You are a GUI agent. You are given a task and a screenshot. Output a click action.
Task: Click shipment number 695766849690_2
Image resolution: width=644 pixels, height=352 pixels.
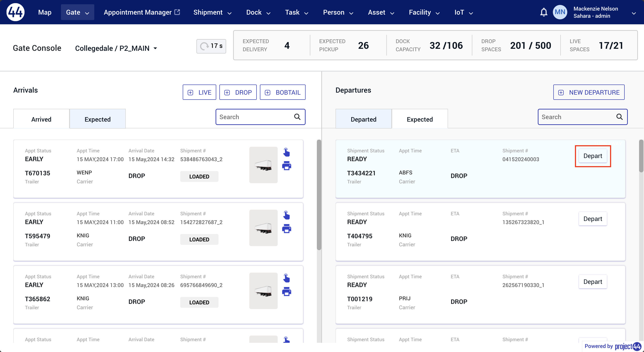(201, 285)
